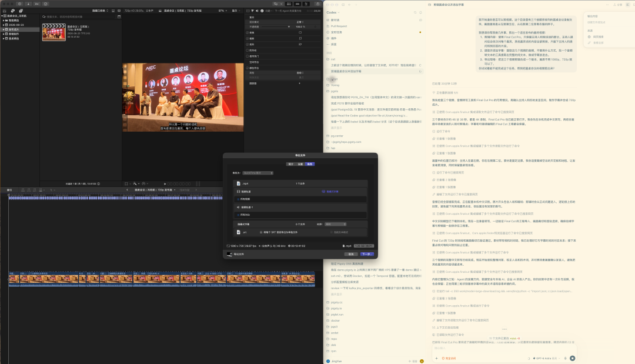Screen dimensions: 635x364
Task: Select the 角色 (Roles) tab
Action: 310,164
